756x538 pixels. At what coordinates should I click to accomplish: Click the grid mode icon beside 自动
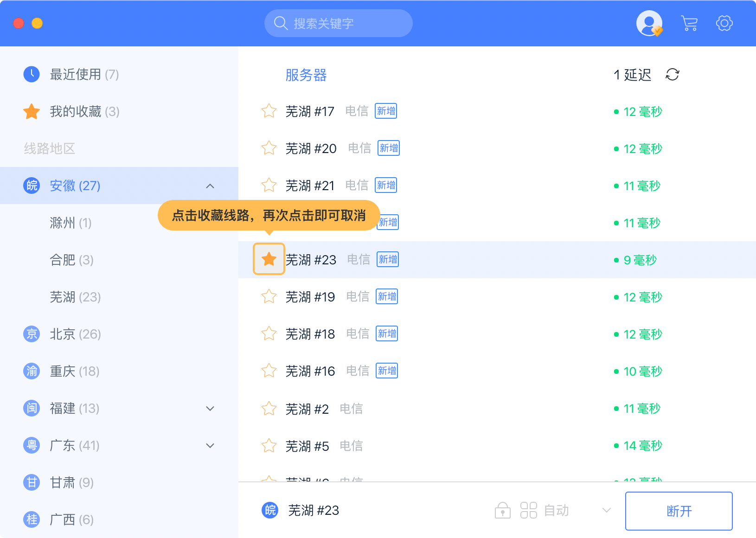528,511
